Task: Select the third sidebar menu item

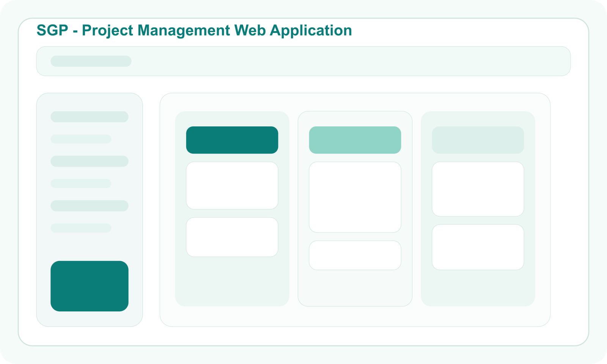Action: pyautogui.click(x=90, y=161)
